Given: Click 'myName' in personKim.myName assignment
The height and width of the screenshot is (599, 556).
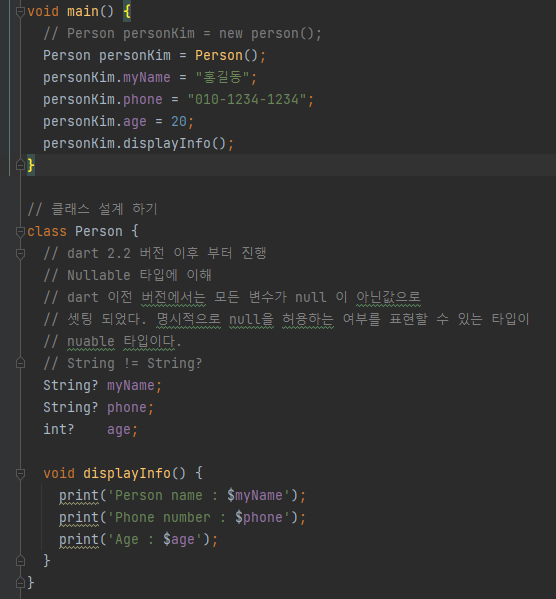Looking at the screenshot, I should pos(146,78).
